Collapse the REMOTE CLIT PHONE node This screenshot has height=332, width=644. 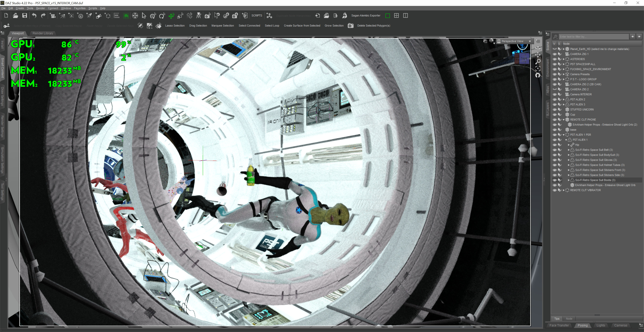click(563, 120)
